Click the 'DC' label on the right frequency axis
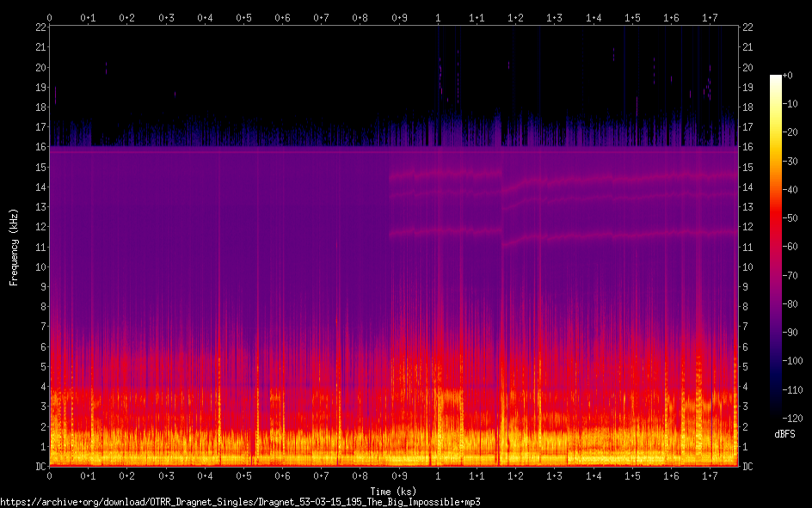 coord(748,467)
